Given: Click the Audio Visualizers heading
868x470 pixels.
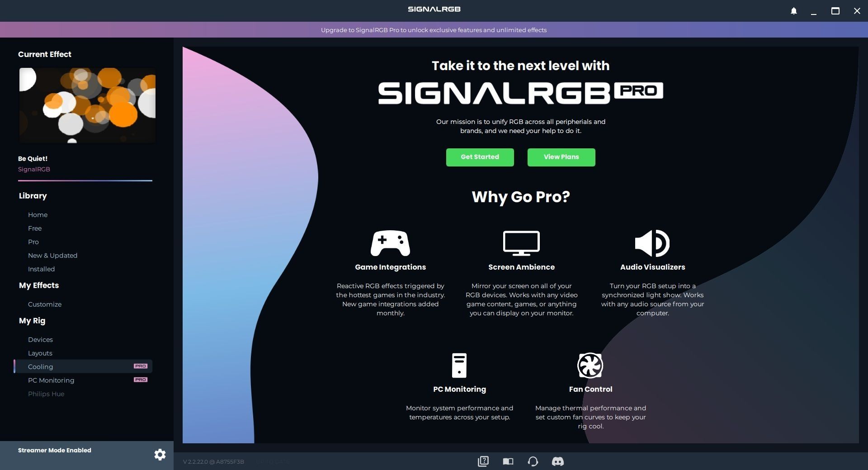Looking at the screenshot, I should pyautogui.click(x=652, y=267).
